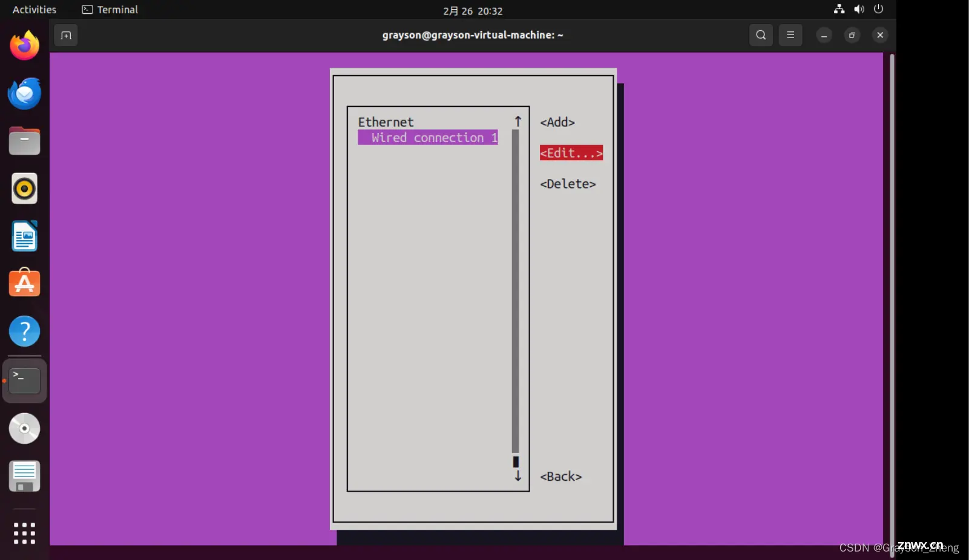This screenshot has width=969, height=560.
Task: Open the power menu icon
Action: 879,9
